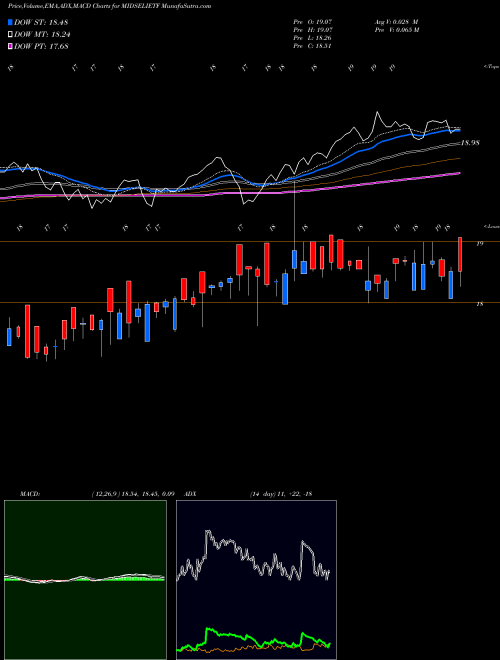500x660 pixels.
Task: Click the 'Pre L: 18.26' value
Action: coord(313,38)
